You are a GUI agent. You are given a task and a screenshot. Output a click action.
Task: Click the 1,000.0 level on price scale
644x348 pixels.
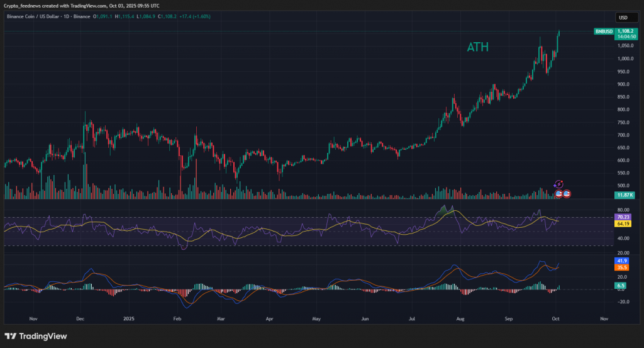(624, 59)
